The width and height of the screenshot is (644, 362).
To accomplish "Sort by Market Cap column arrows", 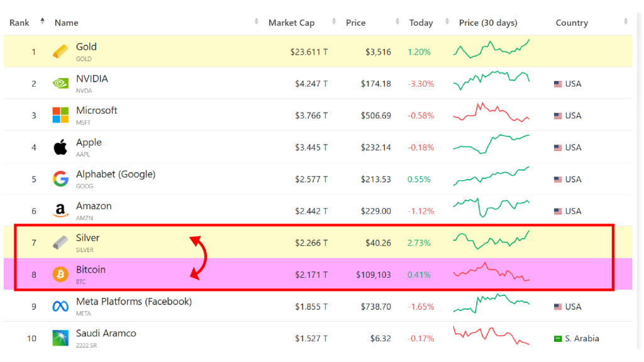I will (x=334, y=21).
